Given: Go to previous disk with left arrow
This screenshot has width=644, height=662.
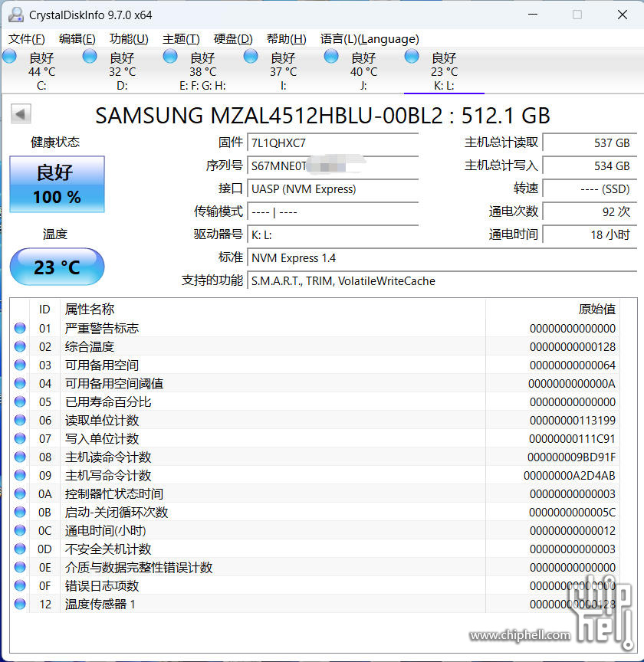Looking at the screenshot, I should coord(21,114).
